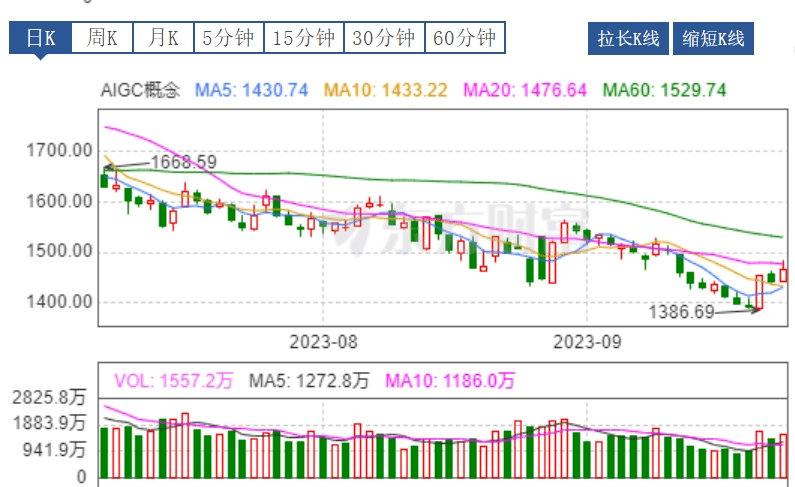
Task: Choose the 60分钟 interval tab
Action: [x=465, y=39]
